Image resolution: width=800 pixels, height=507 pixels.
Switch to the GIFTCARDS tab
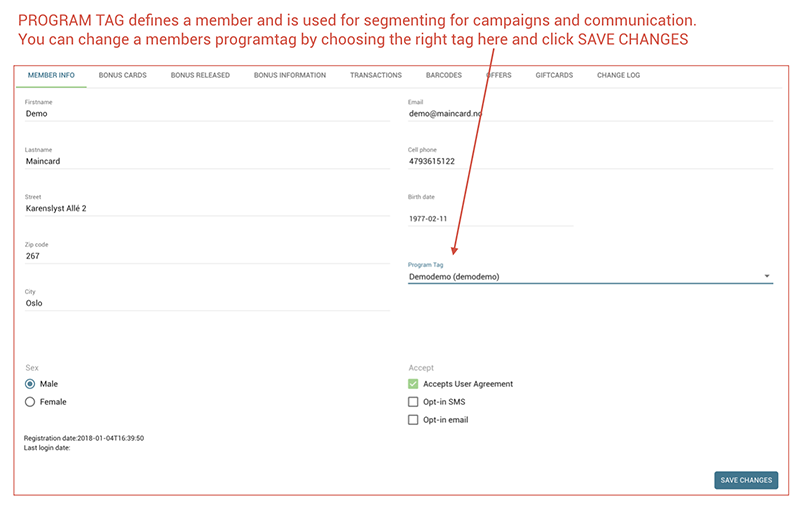point(554,75)
